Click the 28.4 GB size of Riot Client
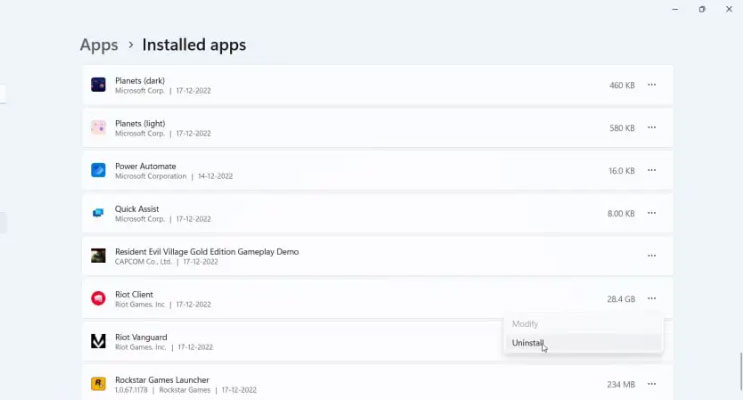This screenshot has height=400, width=744. (621, 299)
